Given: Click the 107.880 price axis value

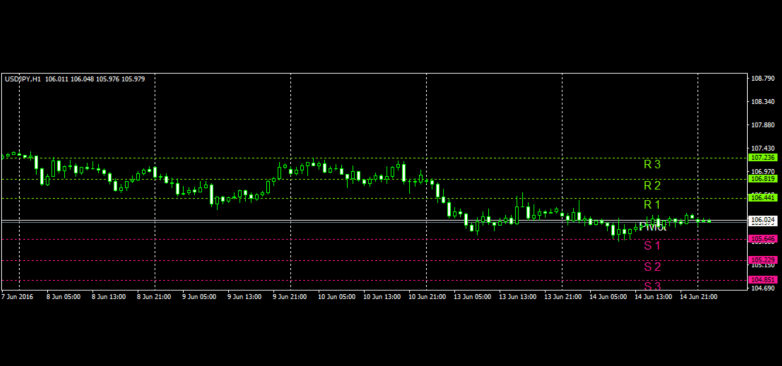Looking at the screenshot, I should [763, 125].
